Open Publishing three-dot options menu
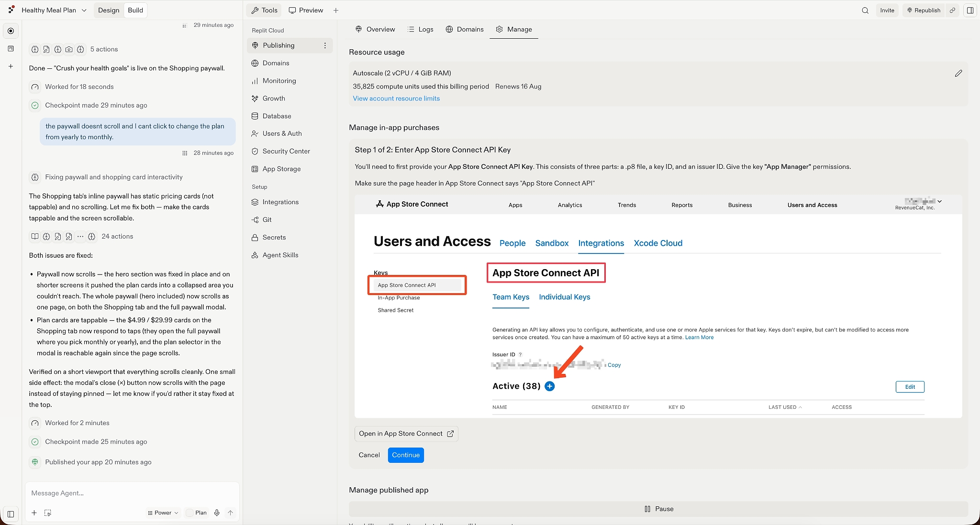The width and height of the screenshot is (980, 525). (x=325, y=45)
